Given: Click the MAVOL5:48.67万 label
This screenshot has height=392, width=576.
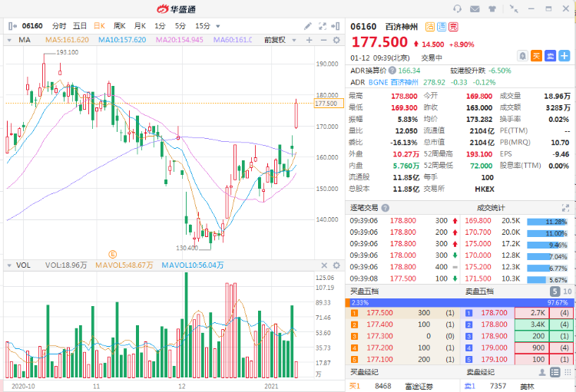Looking at the screenshot, I should pyautogui.click(x=124, y=265).
